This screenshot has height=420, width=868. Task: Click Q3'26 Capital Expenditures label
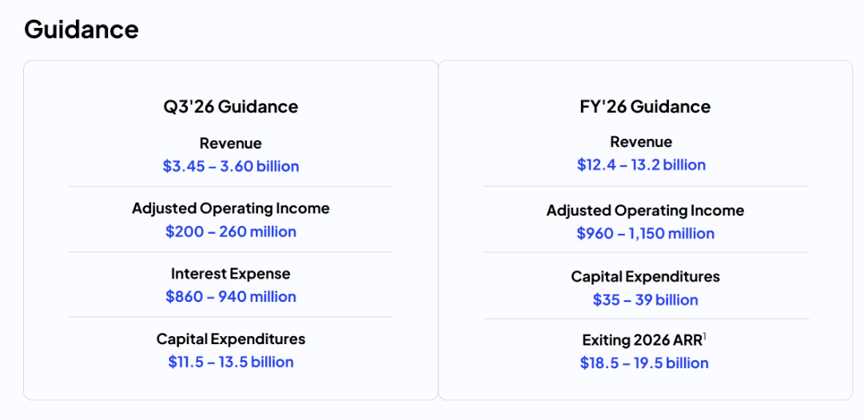click(x=230, y=339)
